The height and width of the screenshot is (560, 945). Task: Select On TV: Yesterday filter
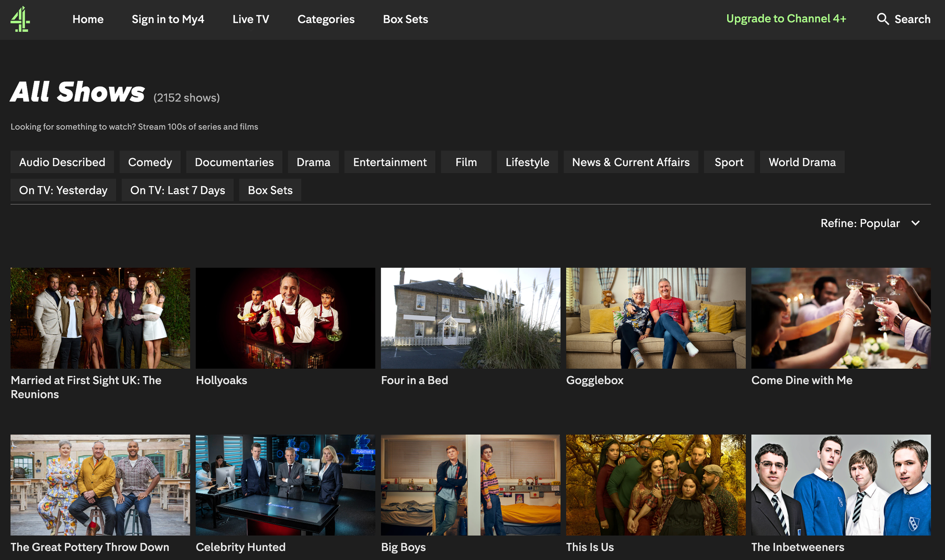63,190
